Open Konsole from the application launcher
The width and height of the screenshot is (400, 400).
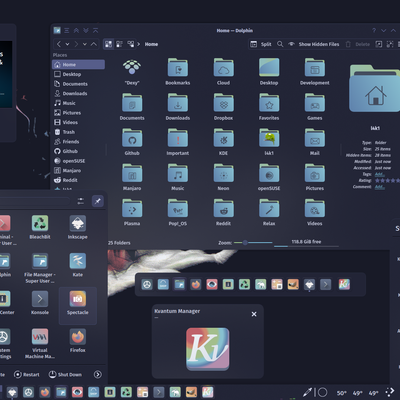(x=40, y=303)
